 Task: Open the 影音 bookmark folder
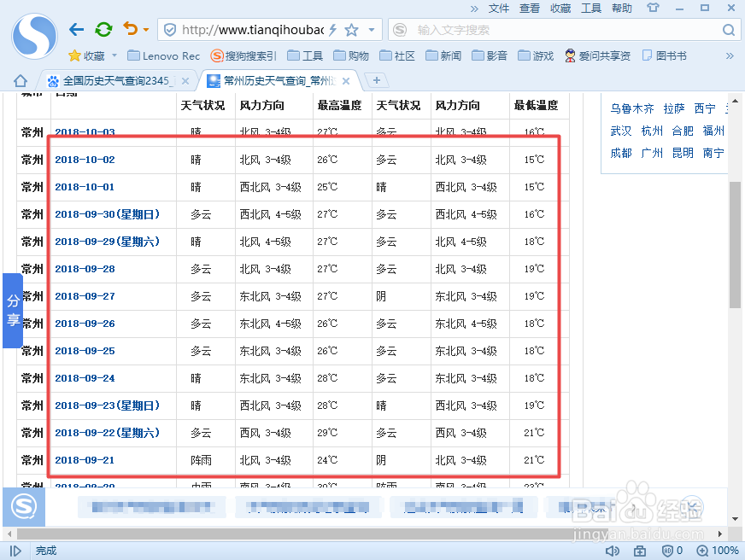pos(490,56)
